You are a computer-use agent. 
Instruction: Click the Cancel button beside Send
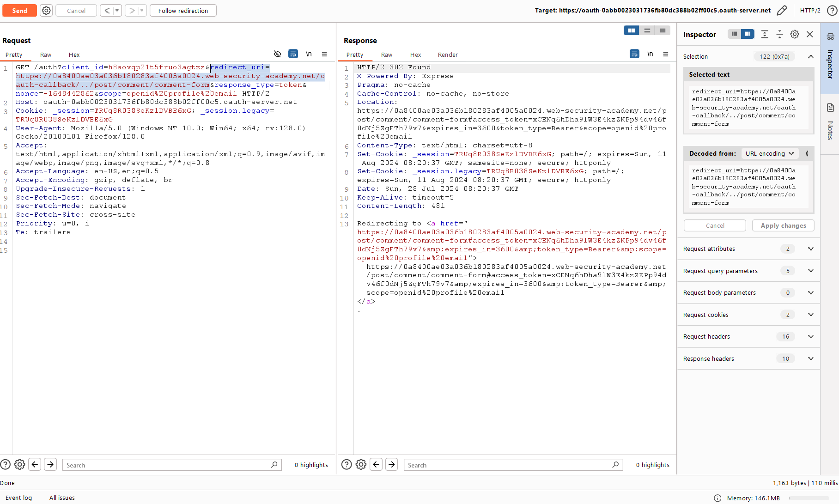click(x=76, y=11)
